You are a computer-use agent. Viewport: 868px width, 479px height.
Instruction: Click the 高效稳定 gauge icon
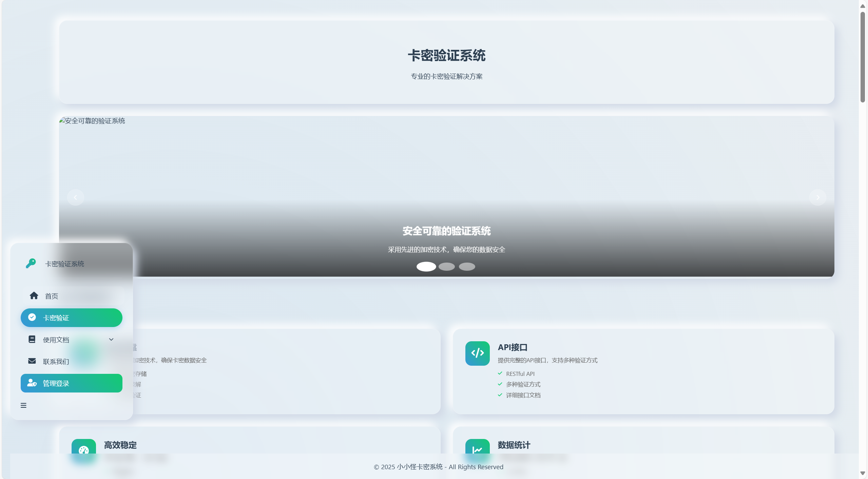coord(83,449)
